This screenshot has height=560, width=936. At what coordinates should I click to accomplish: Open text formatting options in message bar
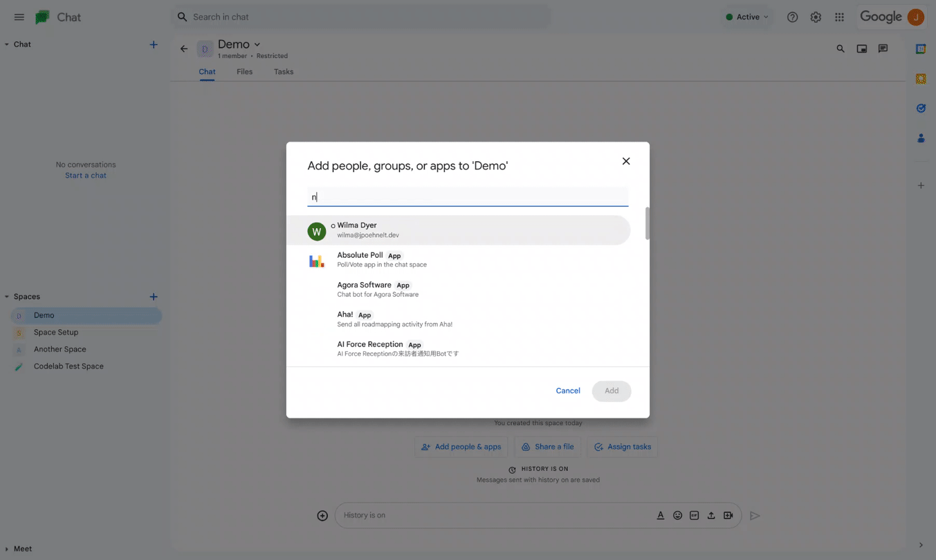(x=661, y=515)
